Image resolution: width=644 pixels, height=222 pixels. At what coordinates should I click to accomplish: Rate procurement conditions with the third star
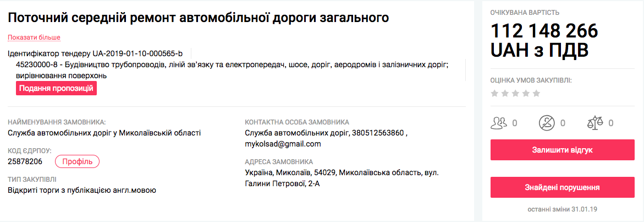[515, 94]
